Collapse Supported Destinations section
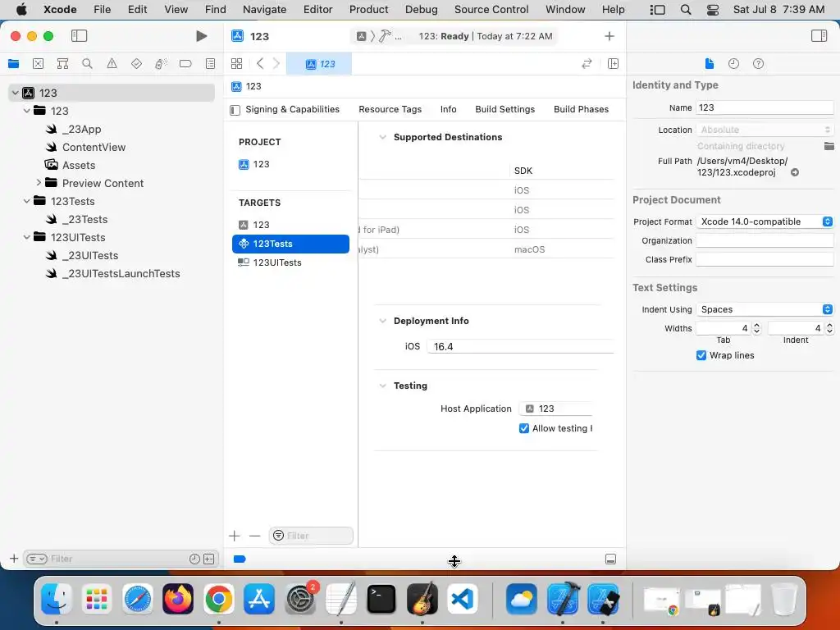This screenshot has width=840, height=630. [x=382, y=137]
